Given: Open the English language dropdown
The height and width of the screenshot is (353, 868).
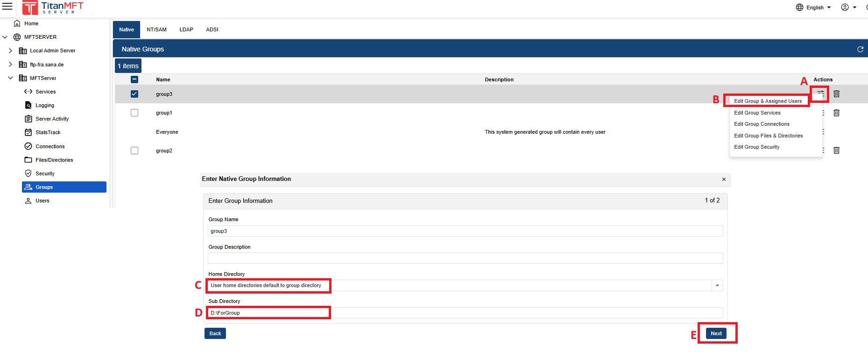Looking at the screenshot, I should tap(815, 7).
